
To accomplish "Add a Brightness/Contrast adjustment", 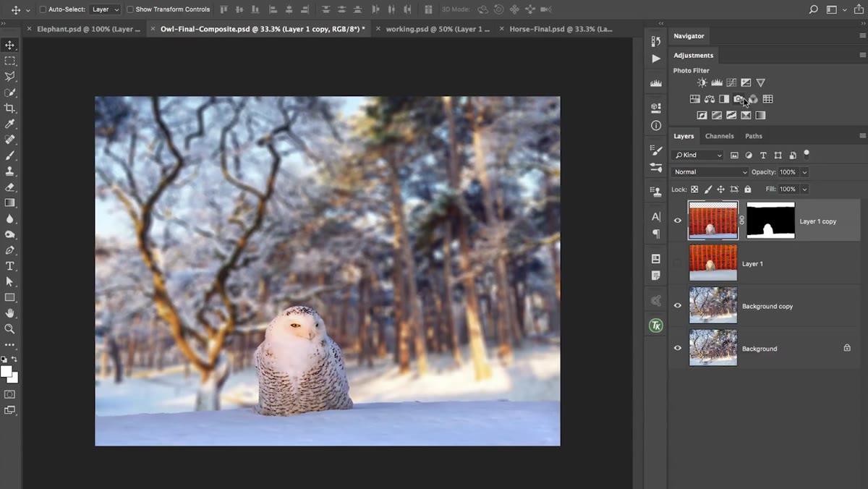I will (x=702, y=83).
